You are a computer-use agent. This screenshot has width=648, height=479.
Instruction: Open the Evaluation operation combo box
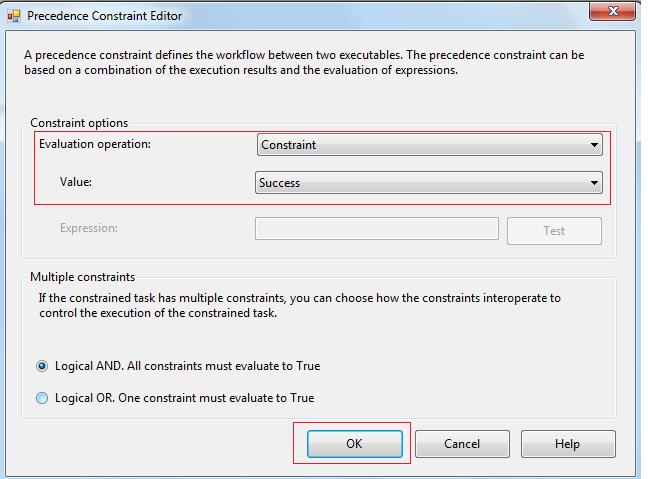(x=420, y=145)
